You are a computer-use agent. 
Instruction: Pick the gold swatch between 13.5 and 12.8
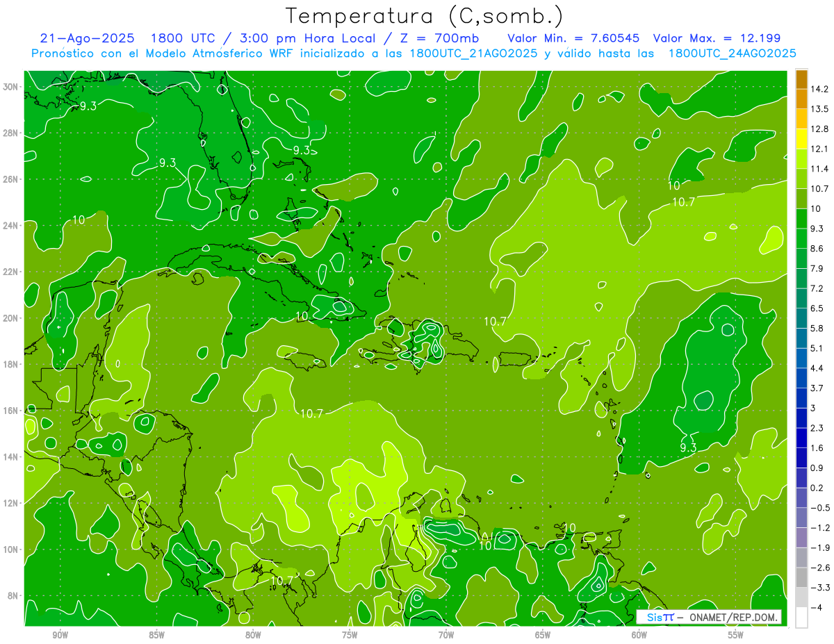coord(801,119)
